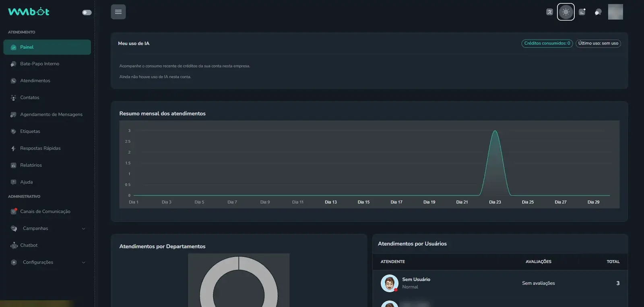This screenshot has height=307, width=644.
Task: Click the Atendimentos por Departamentos title
Action: click(163, 246)
